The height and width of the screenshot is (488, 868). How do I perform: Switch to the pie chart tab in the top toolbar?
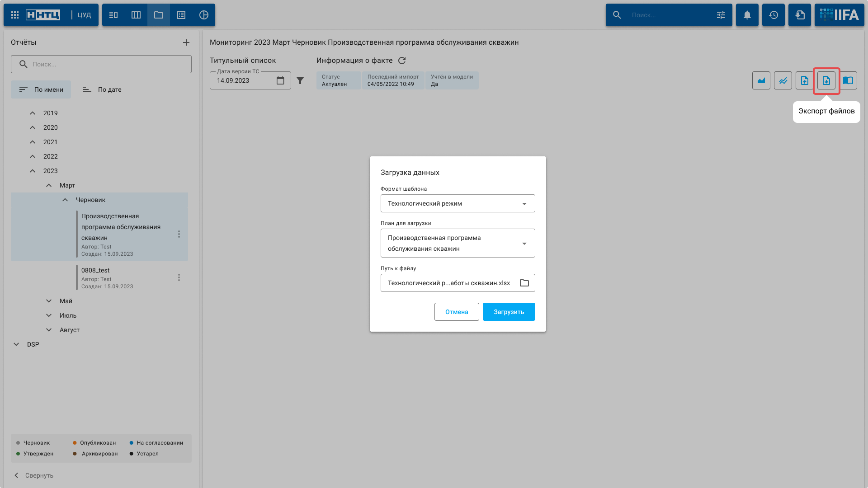[203, 15]
